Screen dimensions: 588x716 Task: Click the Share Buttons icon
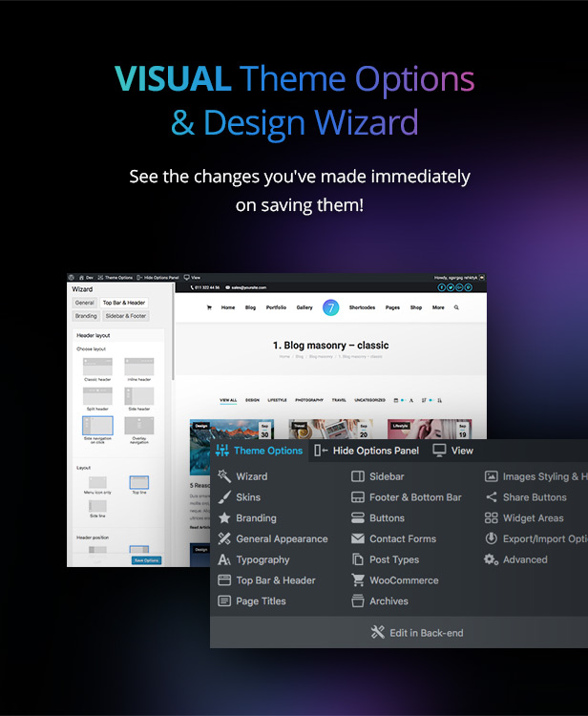pyautogui.click(x=491, y=497)
